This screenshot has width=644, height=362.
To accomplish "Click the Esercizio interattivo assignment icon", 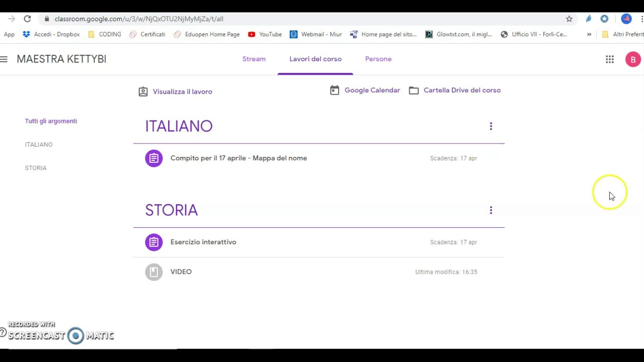I will coord(154,242).
